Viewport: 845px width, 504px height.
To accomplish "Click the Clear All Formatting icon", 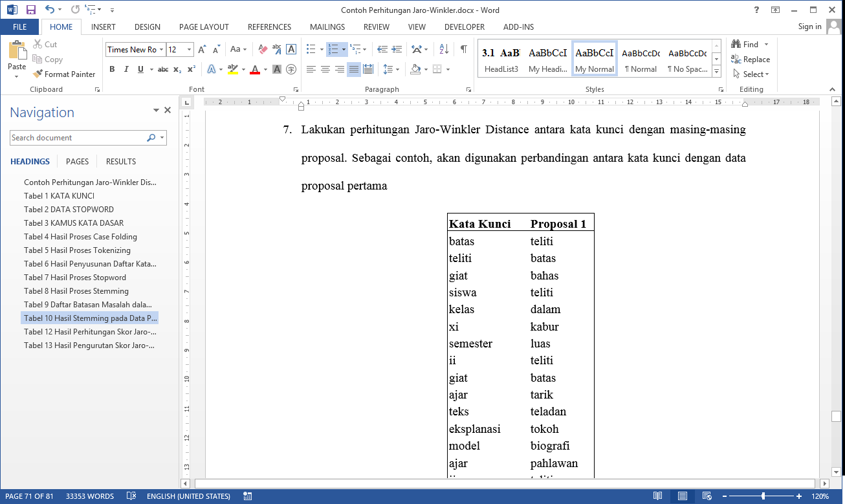I will click(x=263, y=49).
